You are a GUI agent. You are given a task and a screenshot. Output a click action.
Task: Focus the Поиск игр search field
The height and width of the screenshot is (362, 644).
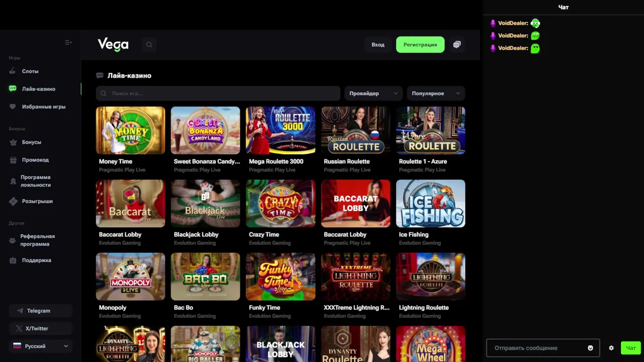(x=218, y=94)
